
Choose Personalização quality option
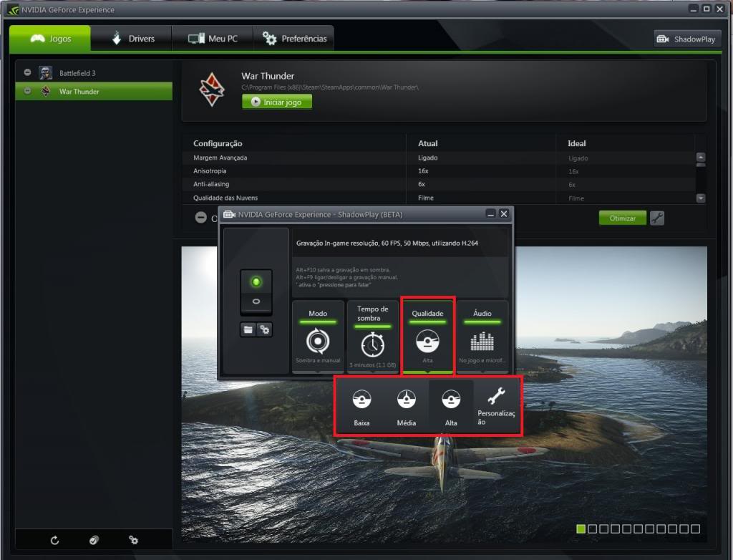coord(496,407)
